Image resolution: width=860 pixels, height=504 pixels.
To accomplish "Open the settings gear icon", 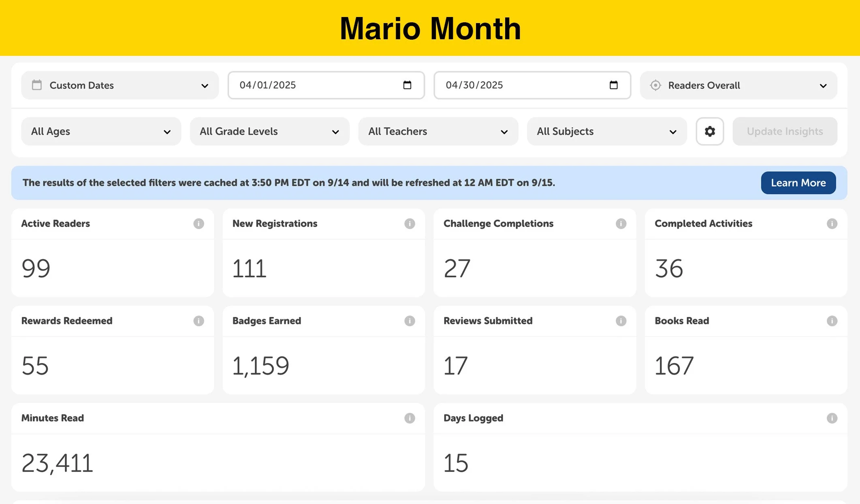I will pyautogui.click(x=710, y=131).
